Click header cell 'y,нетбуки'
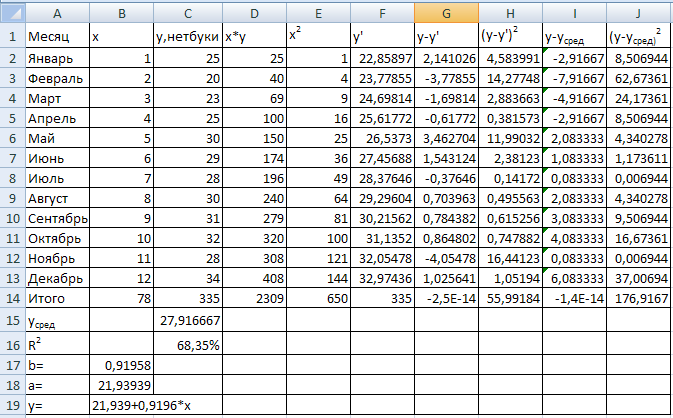This screenshot has height=418, width=673. click(188, 36)
